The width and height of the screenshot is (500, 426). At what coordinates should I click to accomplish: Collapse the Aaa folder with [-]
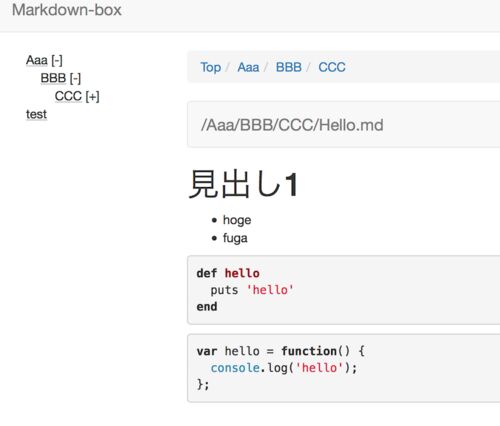click(57, 61)
